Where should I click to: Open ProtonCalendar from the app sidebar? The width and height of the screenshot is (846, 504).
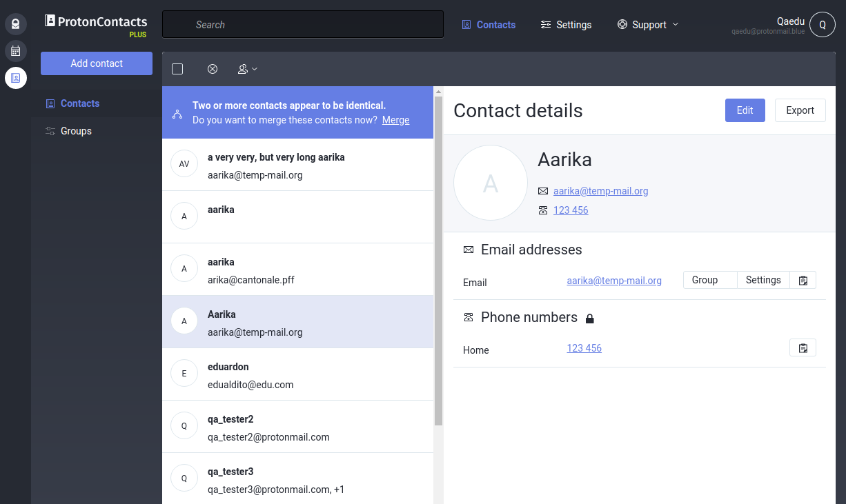(15, 50)
